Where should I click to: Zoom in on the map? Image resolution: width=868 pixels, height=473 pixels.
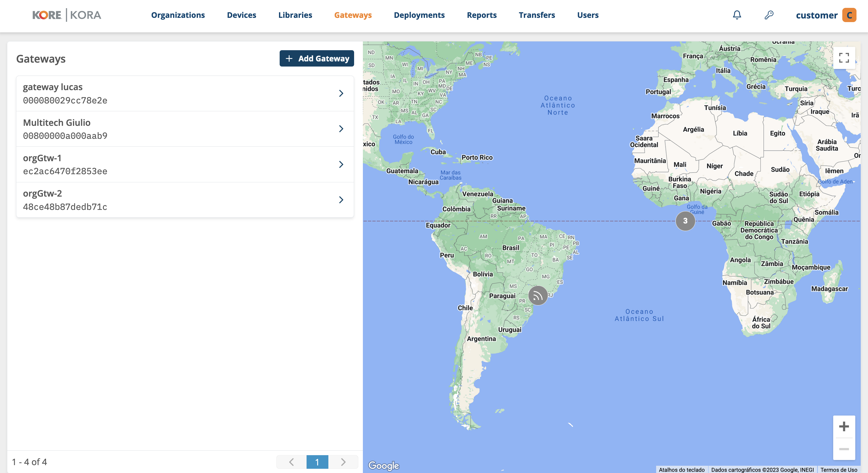point(844,426)
